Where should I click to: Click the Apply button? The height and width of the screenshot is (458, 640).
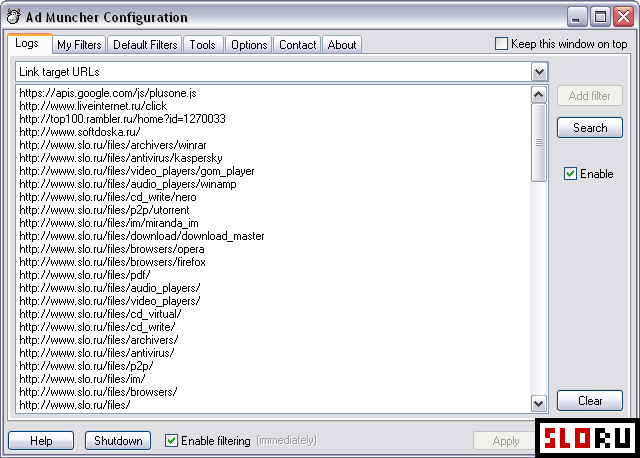(505, 441)
